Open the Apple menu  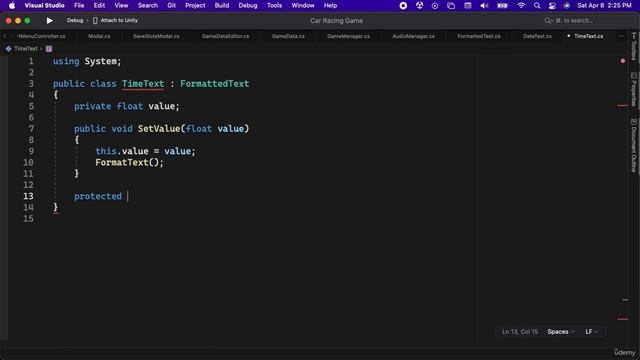click(12, 5)
